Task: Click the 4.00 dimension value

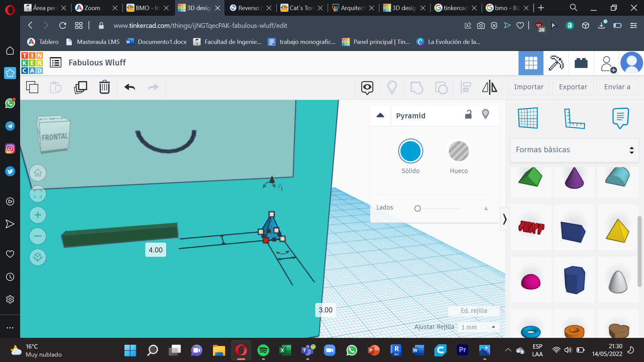Action: tap(156, 250)
